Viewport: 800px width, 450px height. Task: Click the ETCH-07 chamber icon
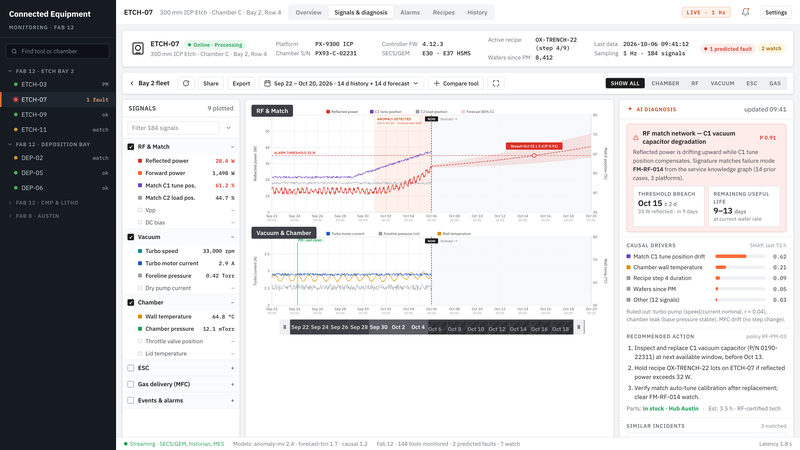coord(138,48)
